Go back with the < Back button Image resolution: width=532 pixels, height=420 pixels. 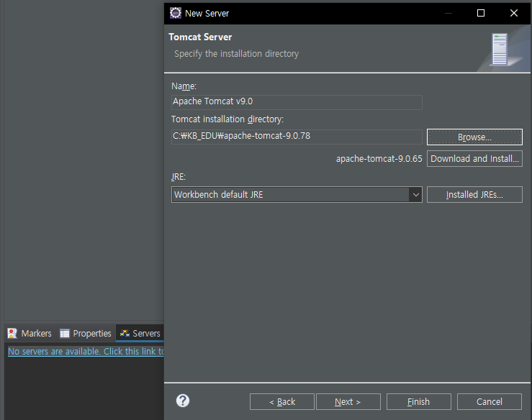[282, 402]
